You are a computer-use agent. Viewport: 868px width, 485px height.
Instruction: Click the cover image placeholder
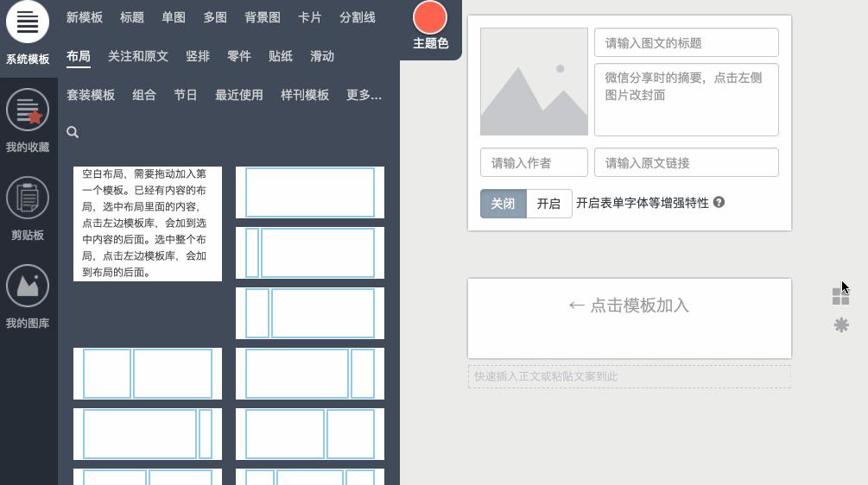pos(535,82)
